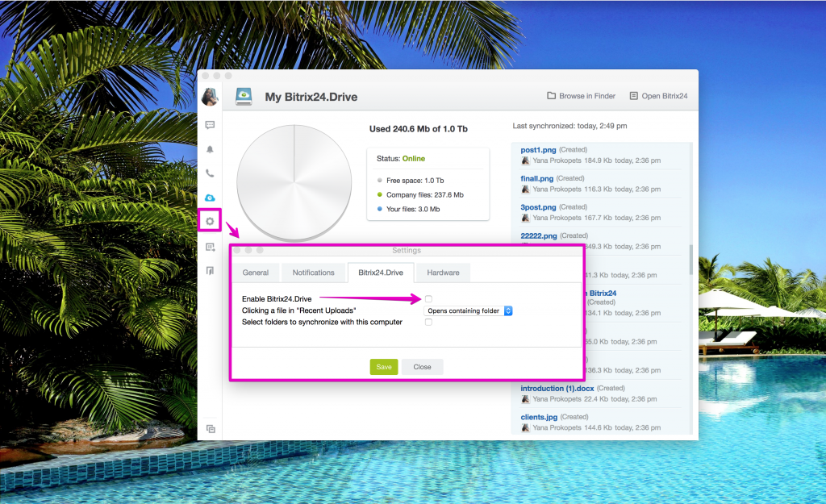Open the 'Opens containing folder' dropdown
826x504 pixels.
(x=468, y=310)
